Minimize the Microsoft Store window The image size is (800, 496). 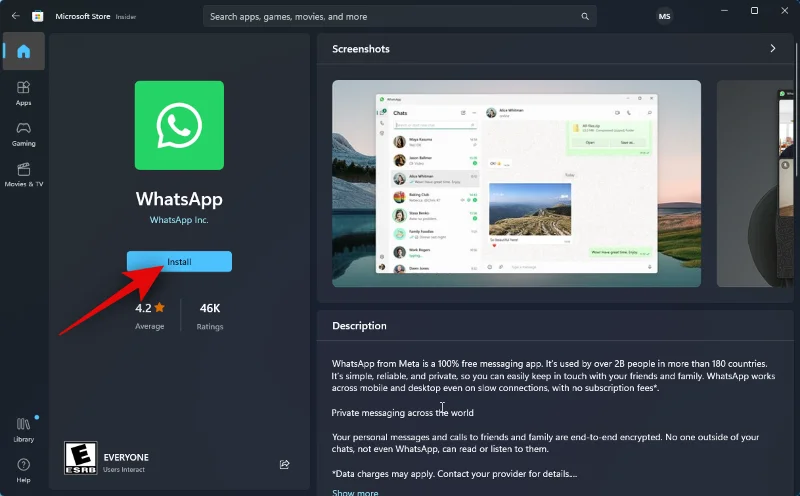(x=724, y=10)
